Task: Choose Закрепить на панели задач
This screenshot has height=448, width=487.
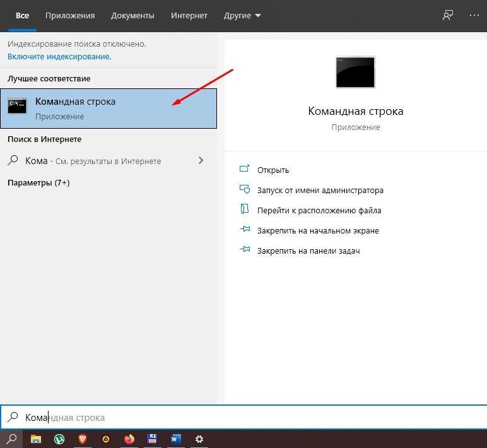Action: pos(308,251)
